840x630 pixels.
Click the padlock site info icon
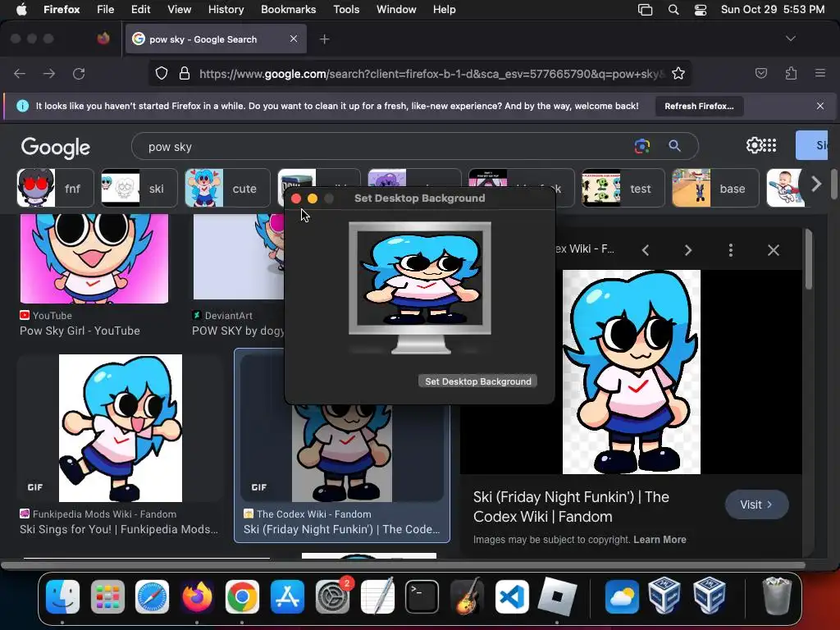pos(185,73)
